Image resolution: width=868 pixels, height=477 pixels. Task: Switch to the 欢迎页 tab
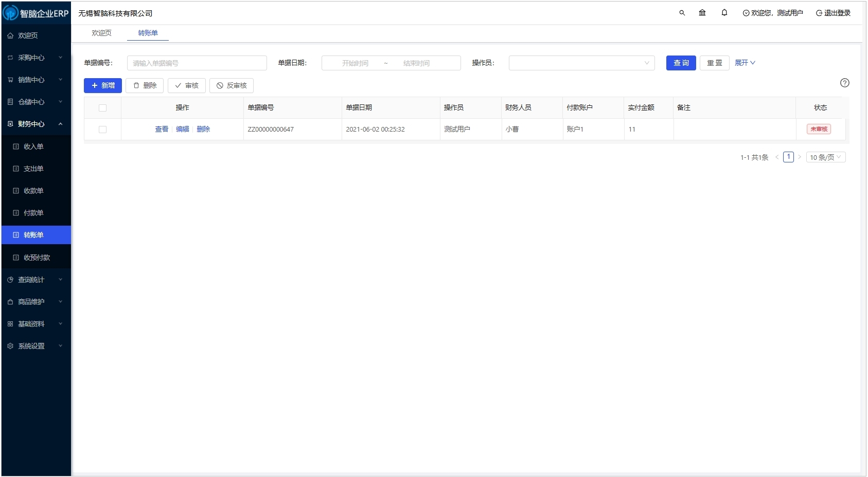[101, 33]
